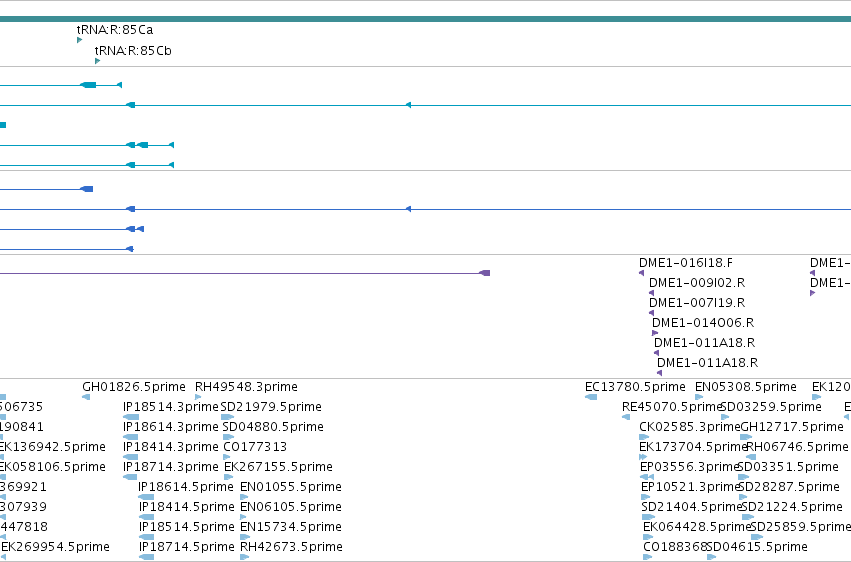This screenshot has width=851, height=562.
Task: Click the GH01826.5prime EST label
Action: tap(134, 387)
